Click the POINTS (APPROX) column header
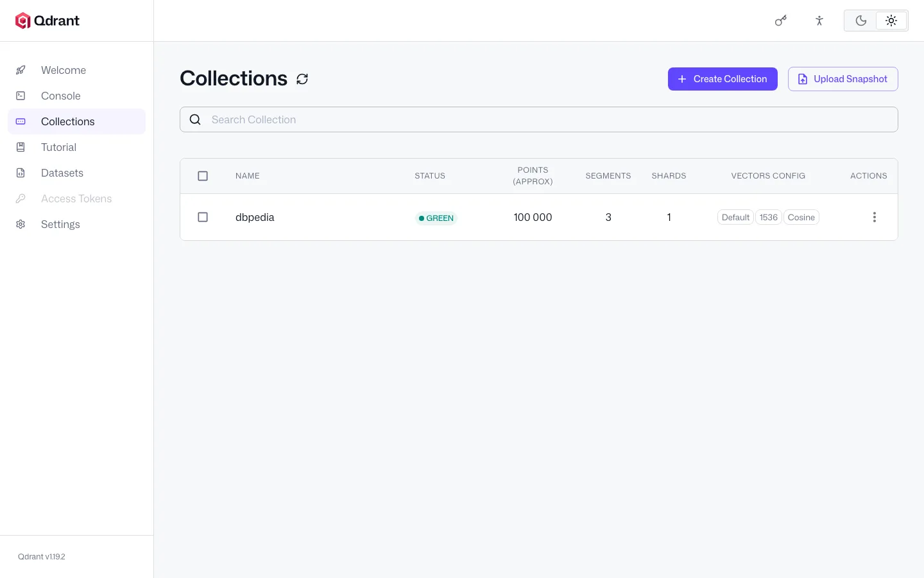This screenshot has height=578, width=924. (533, 176)
